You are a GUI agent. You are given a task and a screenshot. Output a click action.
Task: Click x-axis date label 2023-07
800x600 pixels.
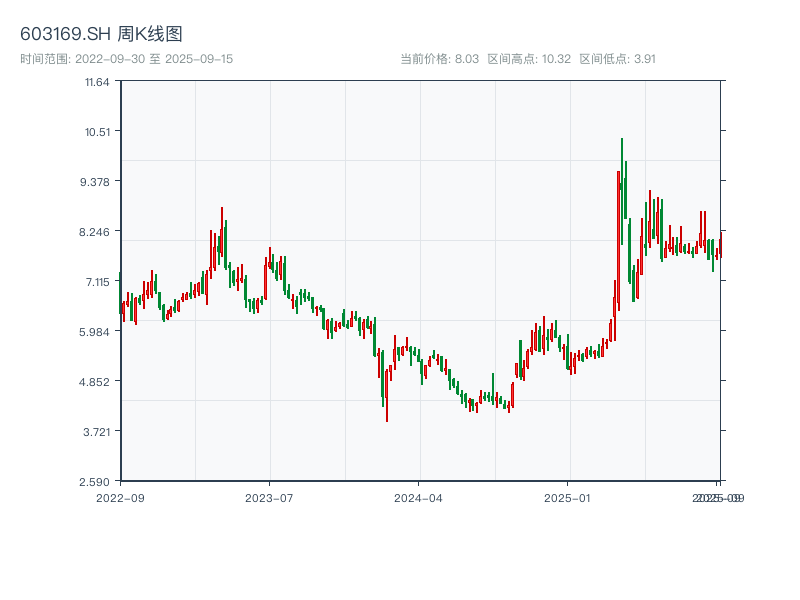269,498
